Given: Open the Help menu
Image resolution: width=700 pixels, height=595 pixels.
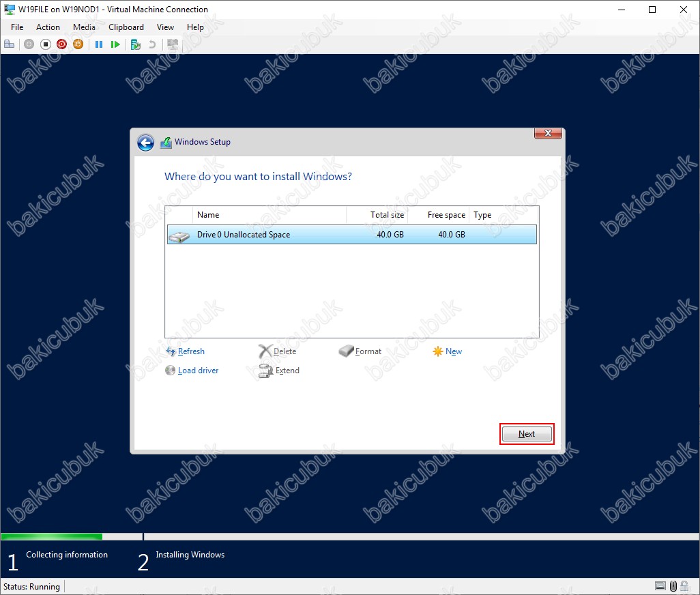Looking at the screenshot, I should (195, 27).
